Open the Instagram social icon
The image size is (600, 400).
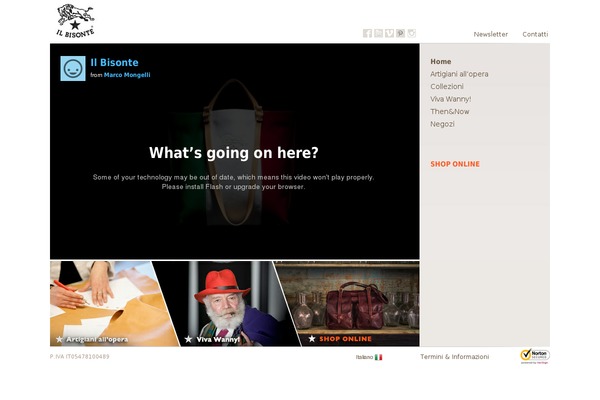(412, 33)
